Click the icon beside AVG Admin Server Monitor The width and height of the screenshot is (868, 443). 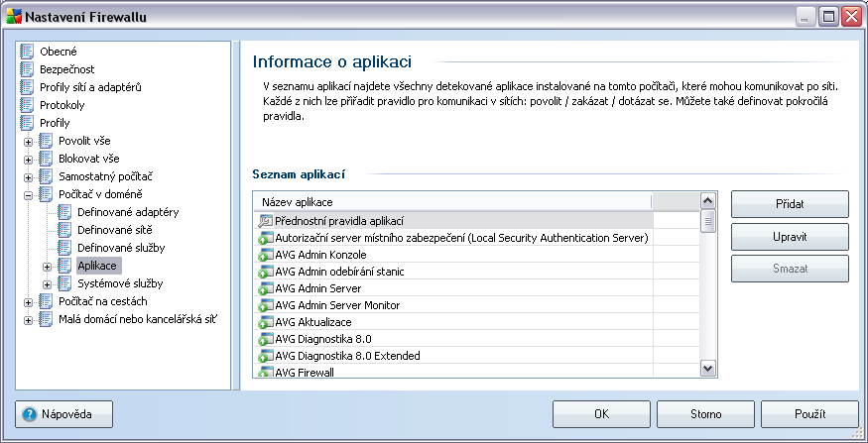[265, 305]
